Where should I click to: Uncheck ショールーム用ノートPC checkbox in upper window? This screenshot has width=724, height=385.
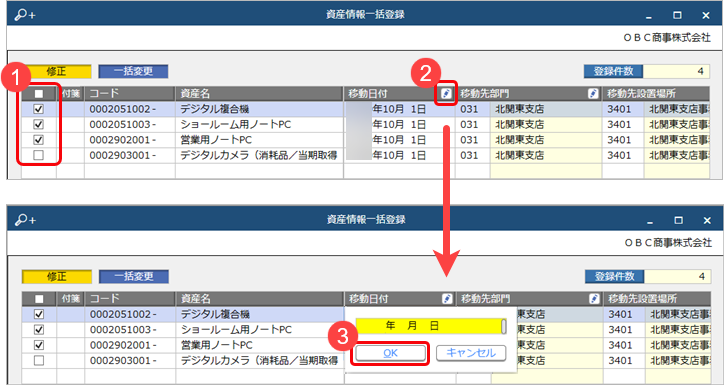click(x=39, y=125)
